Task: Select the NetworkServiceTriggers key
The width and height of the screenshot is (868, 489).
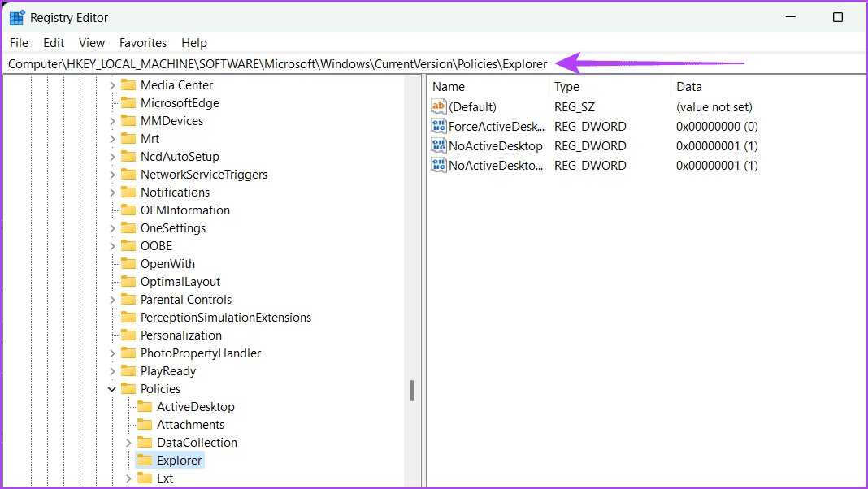Action: click(204, 175)
